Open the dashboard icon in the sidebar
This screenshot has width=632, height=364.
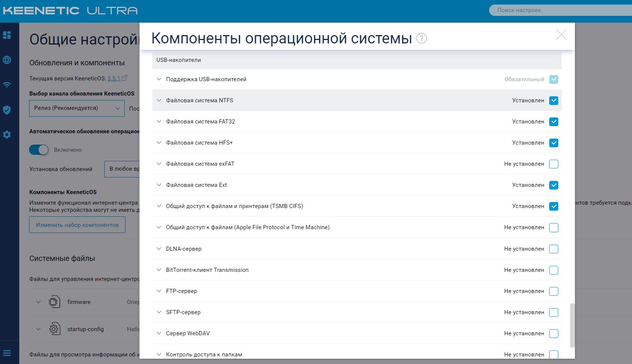pyautogui.click(x=7, y=35)
